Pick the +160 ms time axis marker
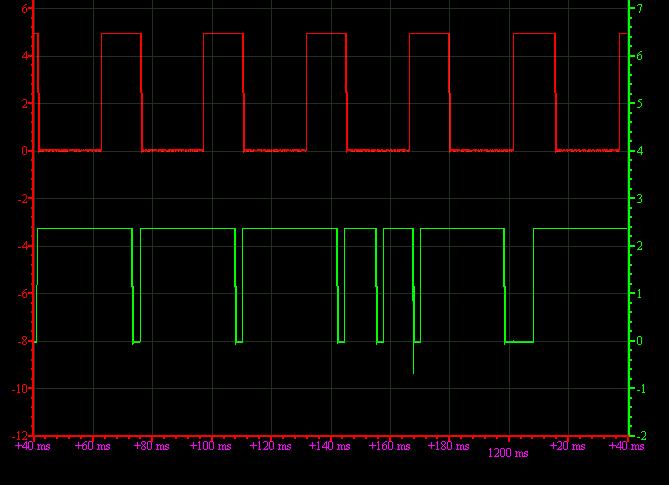 point(389,446)
